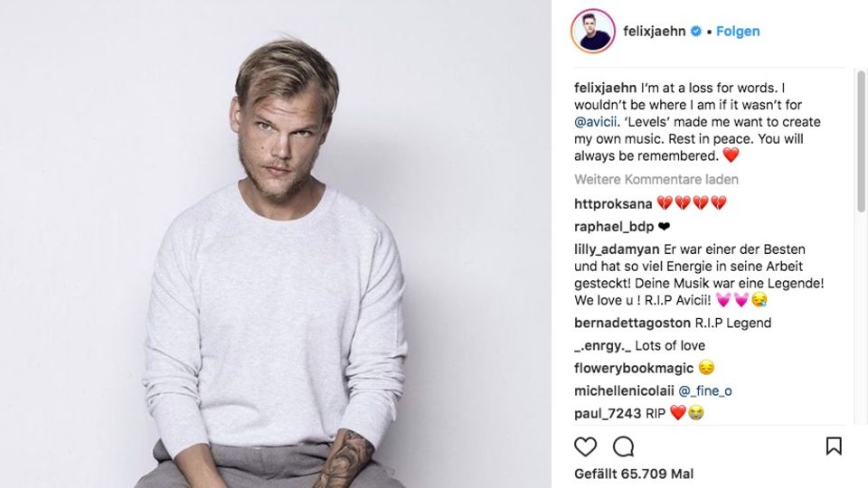Open commenter paul_7243's profile
The height and width of the screenshot is (488, 868).
[608, 414]
